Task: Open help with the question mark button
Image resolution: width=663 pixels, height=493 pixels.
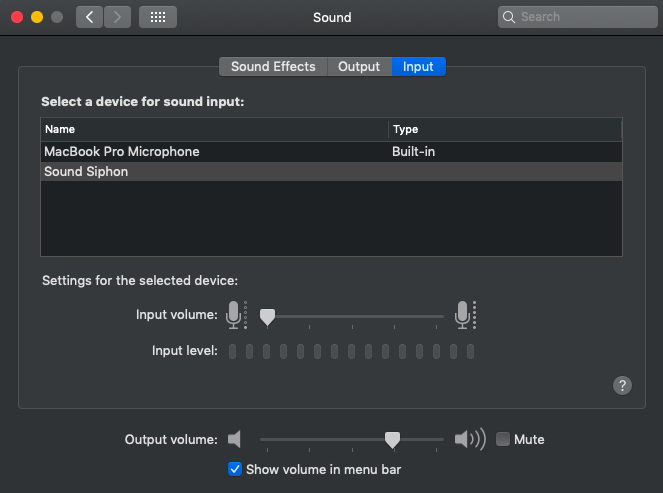Action: [x=622, y=385]
